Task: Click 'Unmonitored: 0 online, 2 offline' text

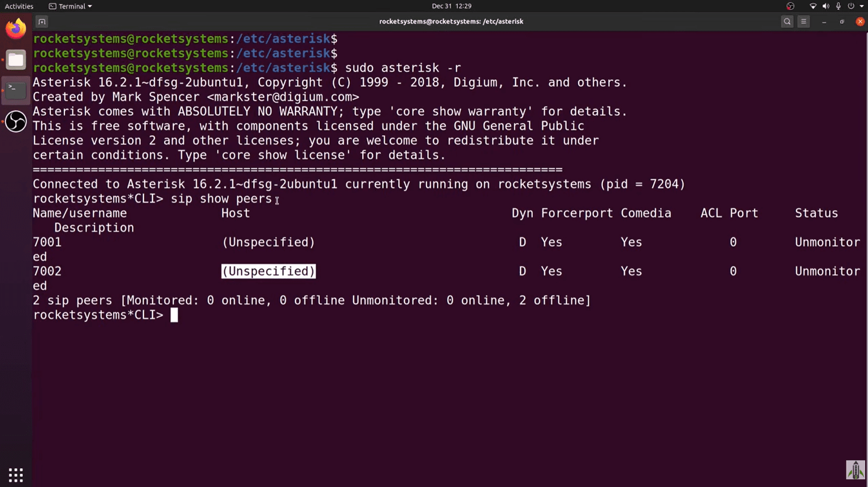Action: click(468, 300)
